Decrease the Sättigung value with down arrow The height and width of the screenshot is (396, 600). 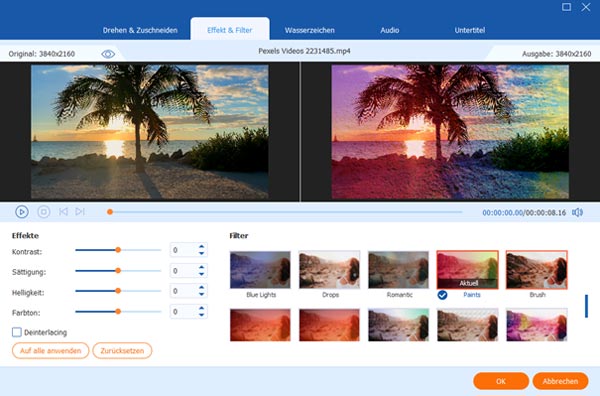[202, 274]
